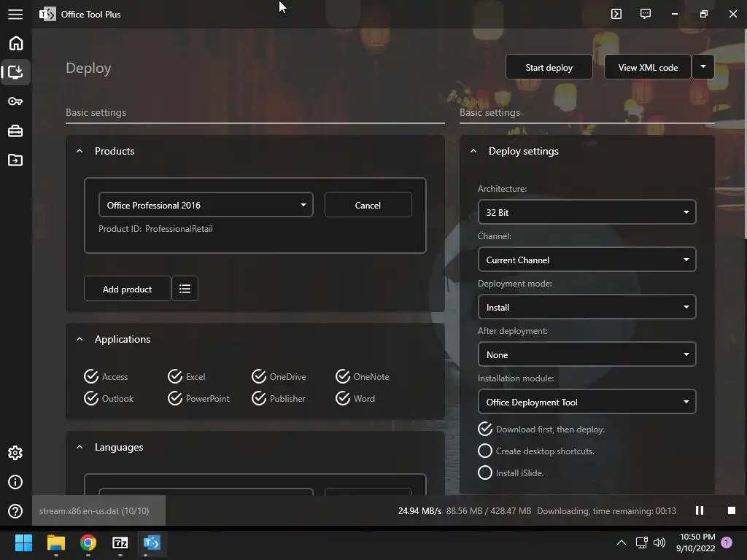The image size is (747, 560).
Task: Uncheck the PowerPoint application
Action: click(198, 399)
